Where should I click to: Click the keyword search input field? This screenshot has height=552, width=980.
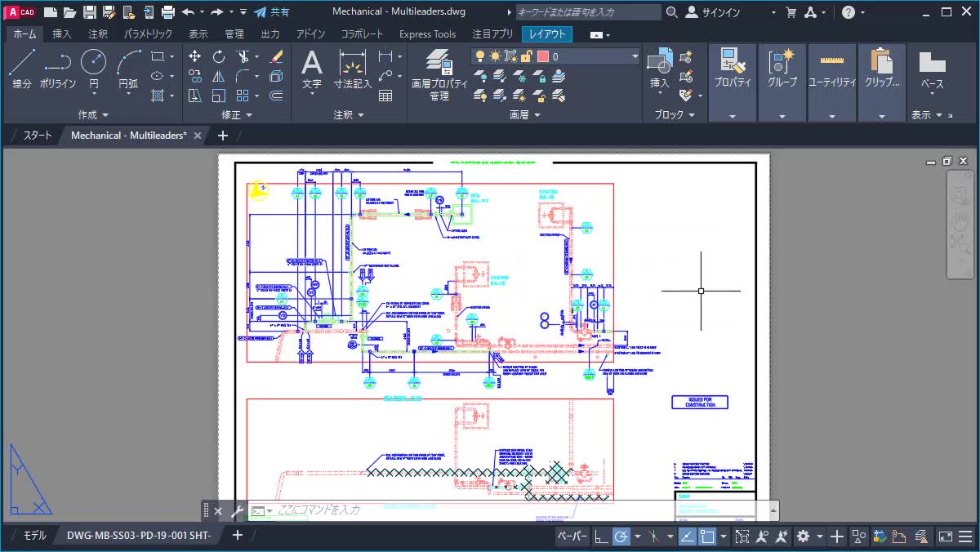click(x=588, y=12)
